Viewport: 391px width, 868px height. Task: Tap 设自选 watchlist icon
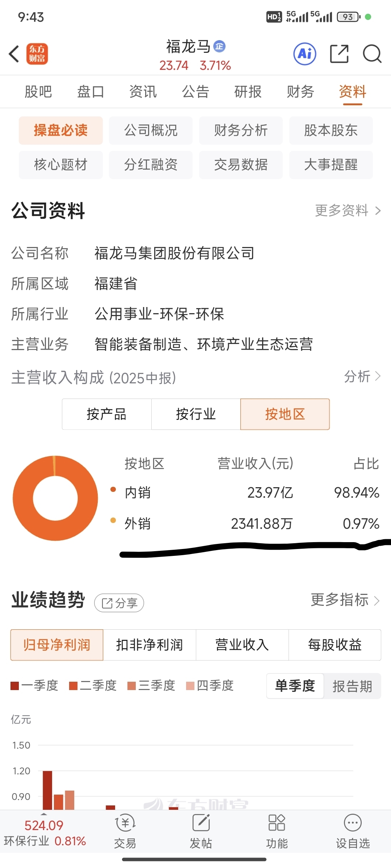tap(353, 823)
